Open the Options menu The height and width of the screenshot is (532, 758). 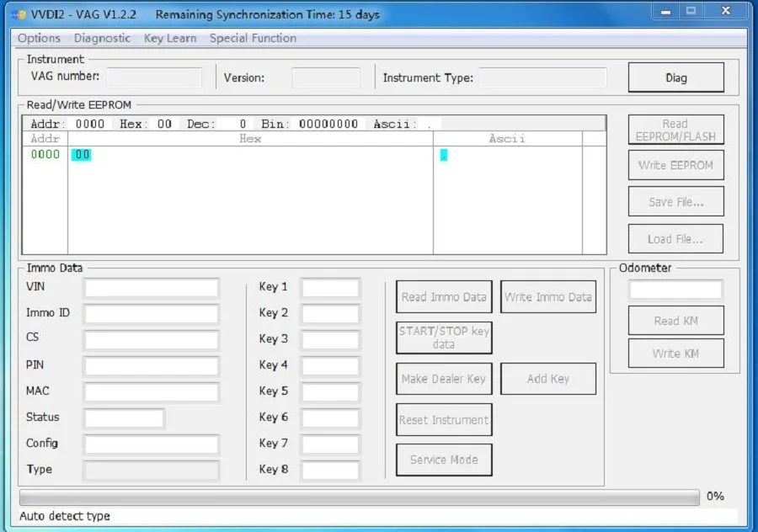[x=39, y=38]
